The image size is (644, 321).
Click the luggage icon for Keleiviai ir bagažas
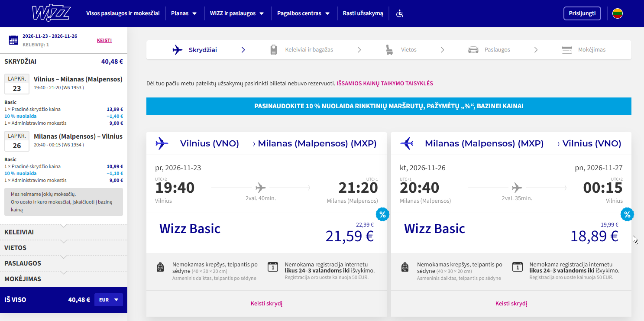(274, 50)
